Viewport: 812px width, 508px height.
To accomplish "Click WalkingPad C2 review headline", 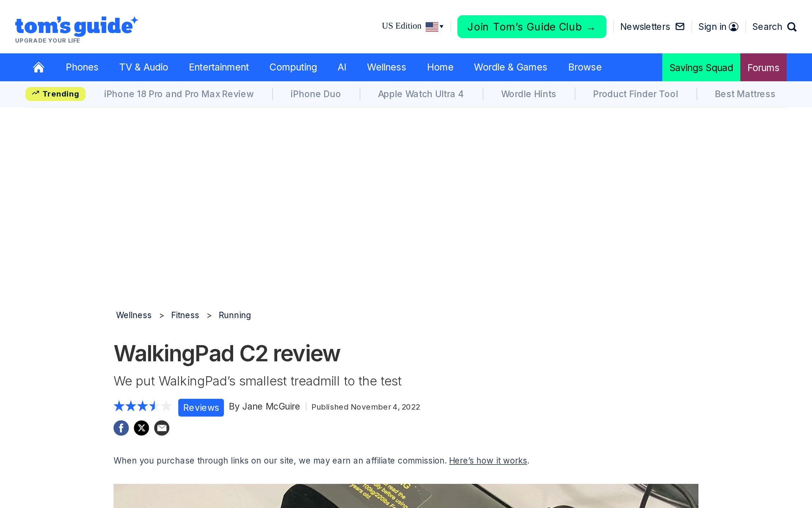I will 227,353.
